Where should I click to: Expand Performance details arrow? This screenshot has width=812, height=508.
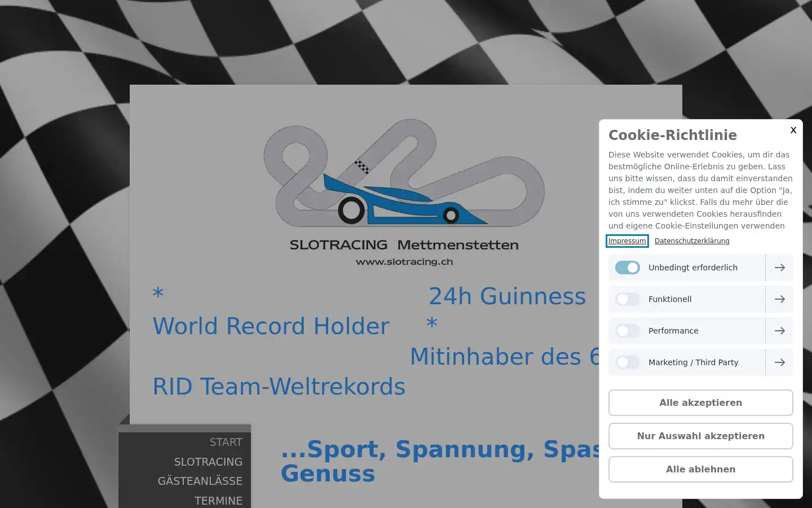[779, 331]
